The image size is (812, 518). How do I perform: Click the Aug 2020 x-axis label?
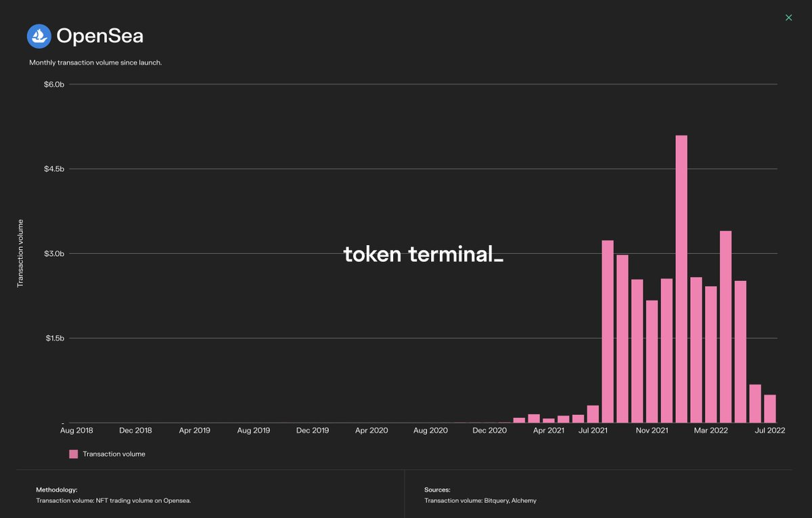[430, 430]
